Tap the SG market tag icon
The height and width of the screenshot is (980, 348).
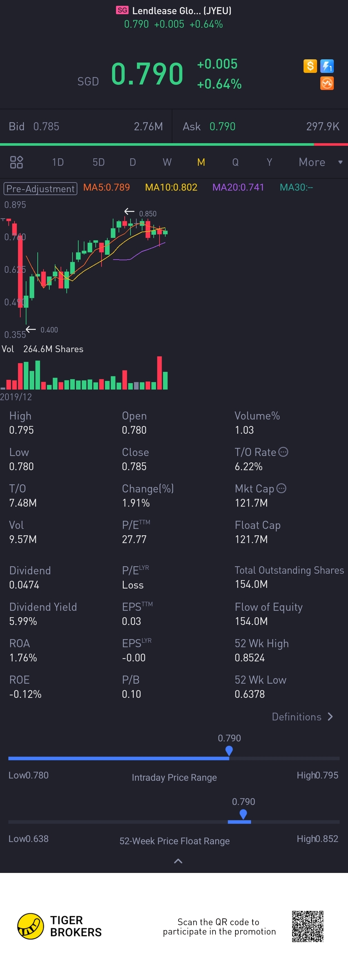click(x=122, y=10)
